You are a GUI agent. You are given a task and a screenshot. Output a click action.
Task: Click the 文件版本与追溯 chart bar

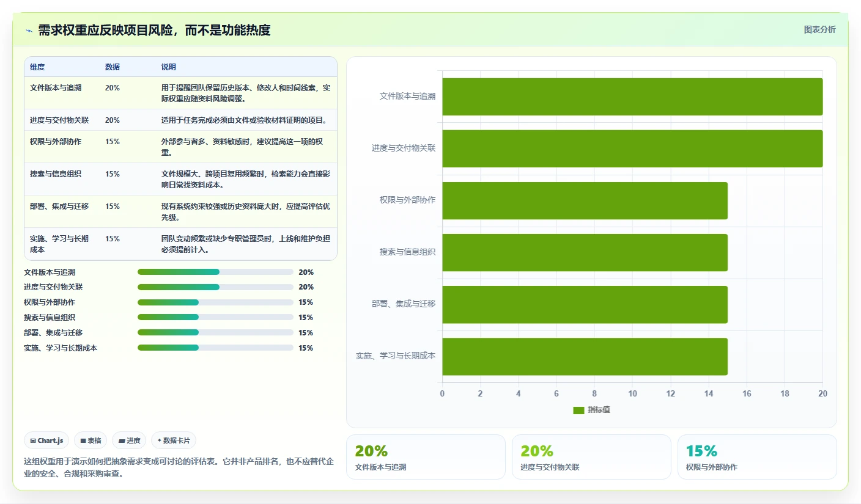click(x=632, y=97)
